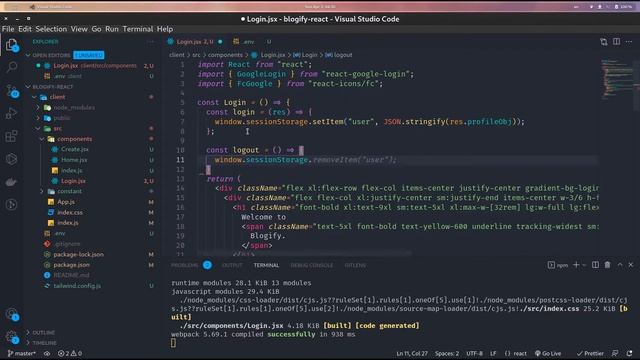Switch to the Login.jsx editor tab
The image size is (640, 360).
pos(195,42)
